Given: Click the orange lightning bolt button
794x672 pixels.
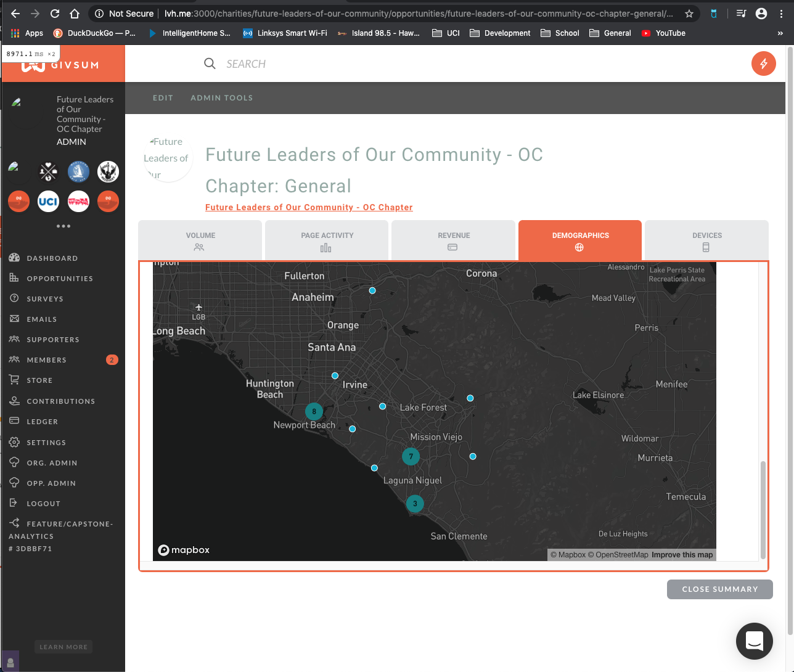Looking at the screenshot, I should tap(764, 64).
